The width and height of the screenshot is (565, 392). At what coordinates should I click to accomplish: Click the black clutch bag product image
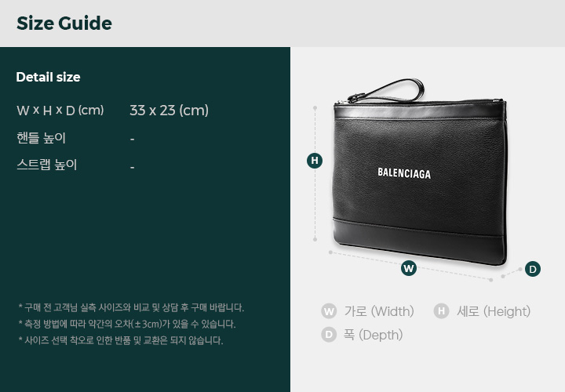[x=420, y=172]
